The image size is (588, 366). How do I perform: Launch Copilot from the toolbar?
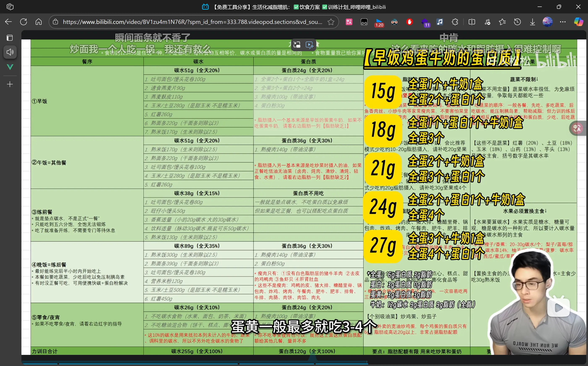(x=579, y=22)
